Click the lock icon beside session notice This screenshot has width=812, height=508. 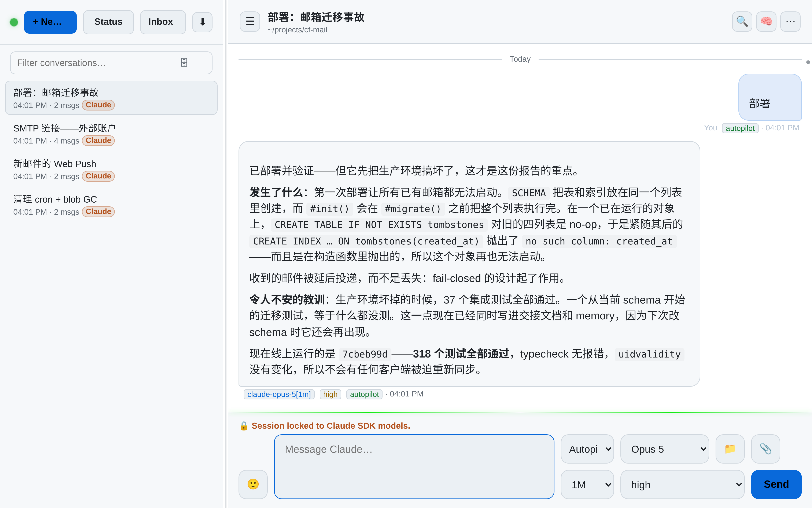(x=244, y=426)
